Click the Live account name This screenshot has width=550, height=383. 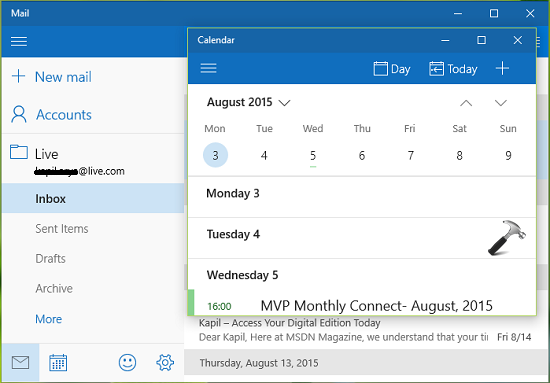[46, 154]
